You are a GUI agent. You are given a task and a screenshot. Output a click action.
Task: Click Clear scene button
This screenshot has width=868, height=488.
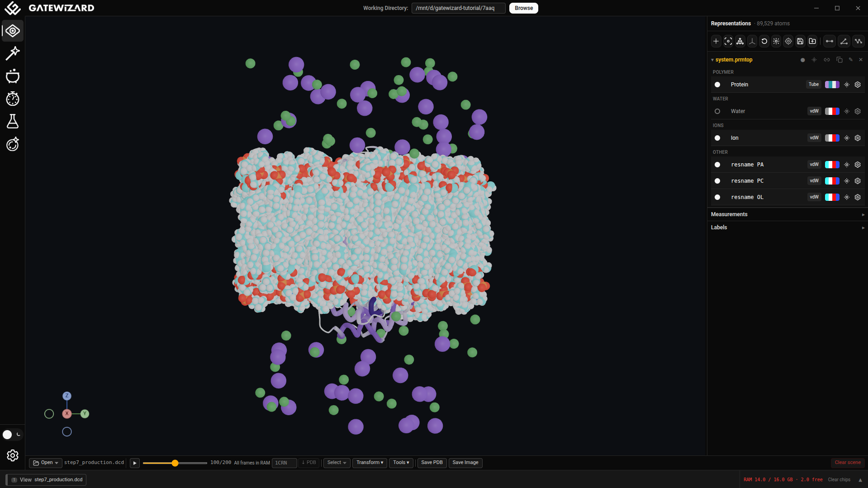coord(848,463)
